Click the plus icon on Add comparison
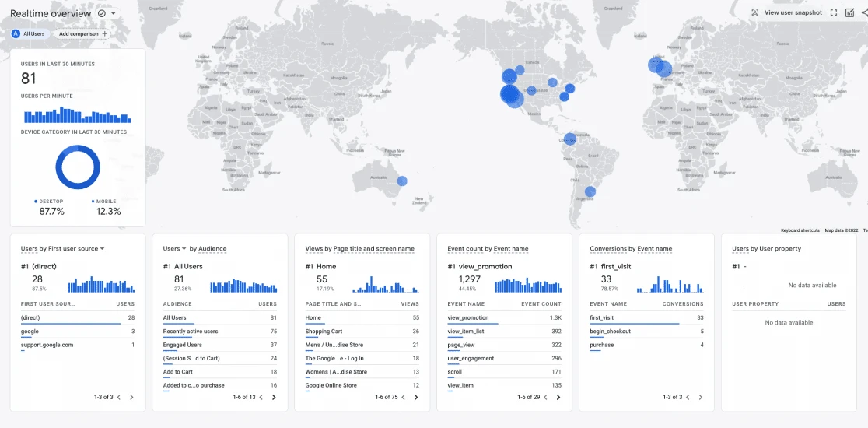 tap(105, 34)
